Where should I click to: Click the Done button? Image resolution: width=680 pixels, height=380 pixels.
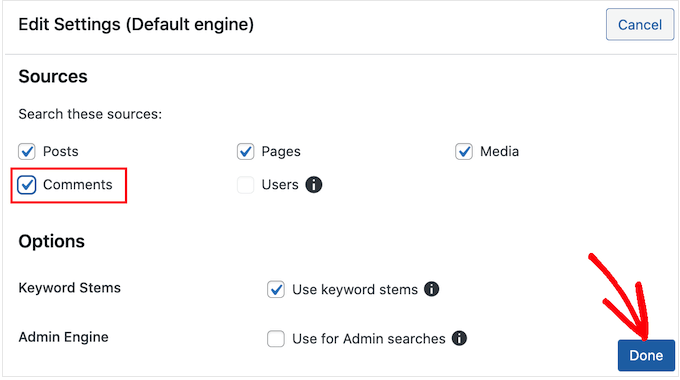(646, 355)
